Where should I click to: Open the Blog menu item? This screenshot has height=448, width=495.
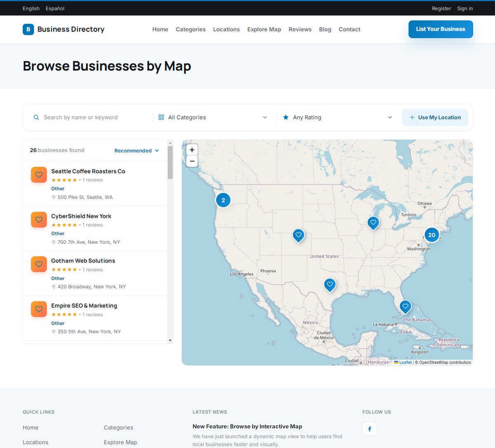325,29
